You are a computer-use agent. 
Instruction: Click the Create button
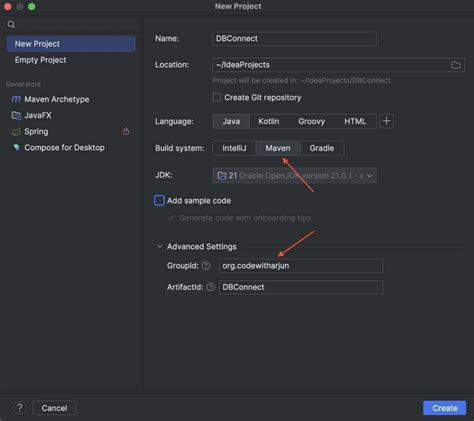pos(445,408)
